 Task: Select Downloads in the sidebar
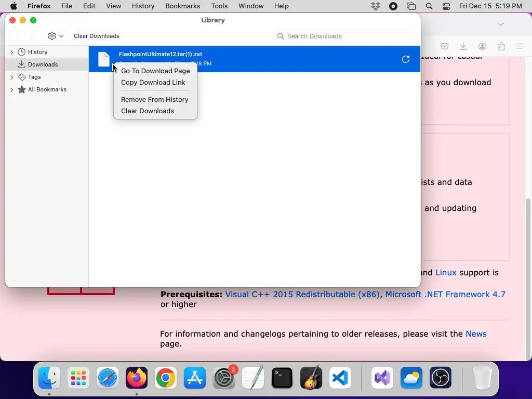[43, 64]
